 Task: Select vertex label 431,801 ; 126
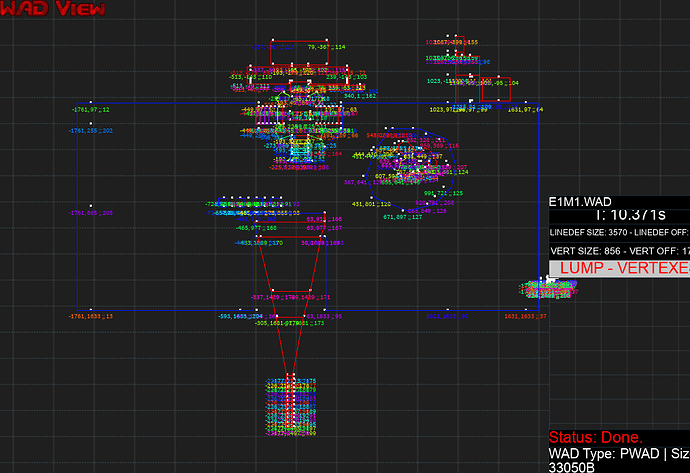tap(371, 204)
